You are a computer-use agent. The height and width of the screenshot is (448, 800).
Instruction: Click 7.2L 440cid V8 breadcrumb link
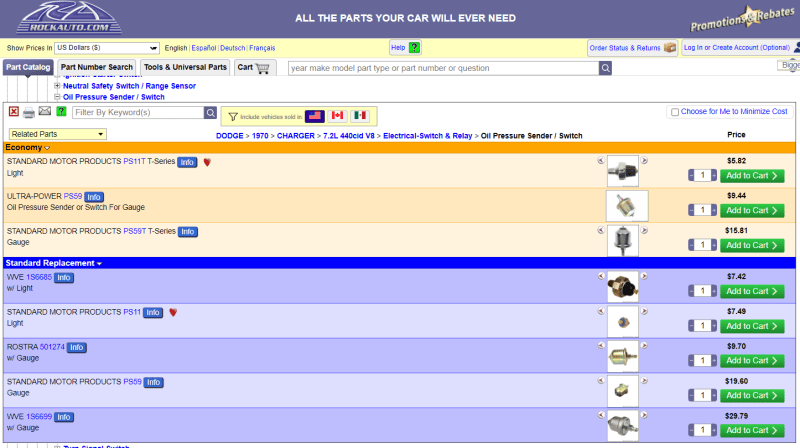(348, 136)
